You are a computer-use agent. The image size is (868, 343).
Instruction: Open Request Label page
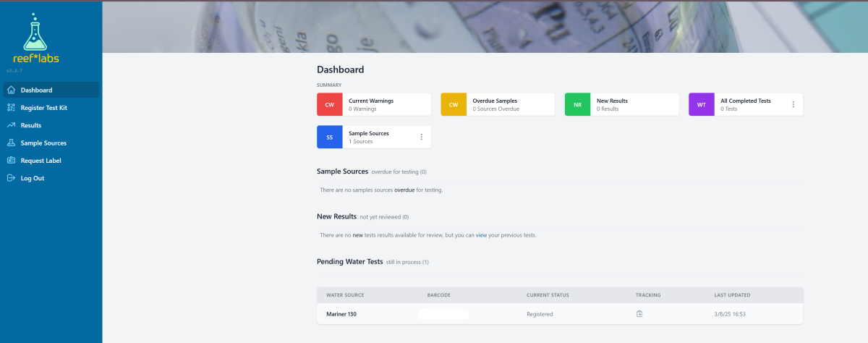(x=51, y=160)
